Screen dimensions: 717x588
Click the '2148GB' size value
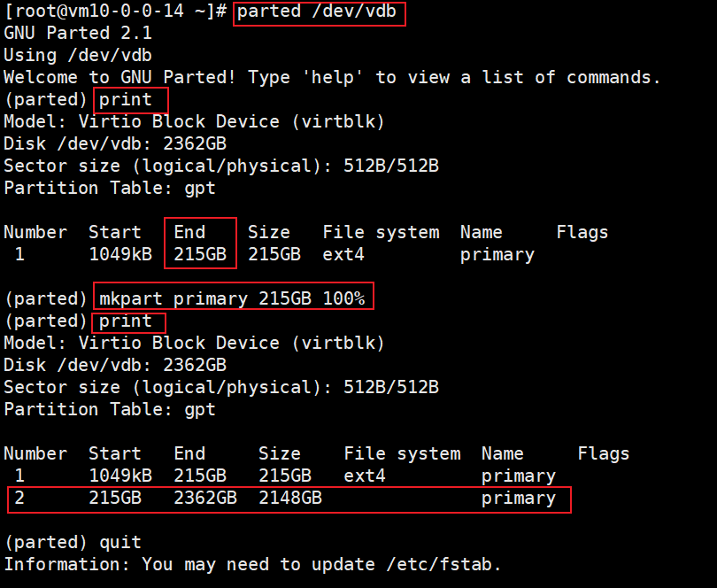(x=290, y=498)
